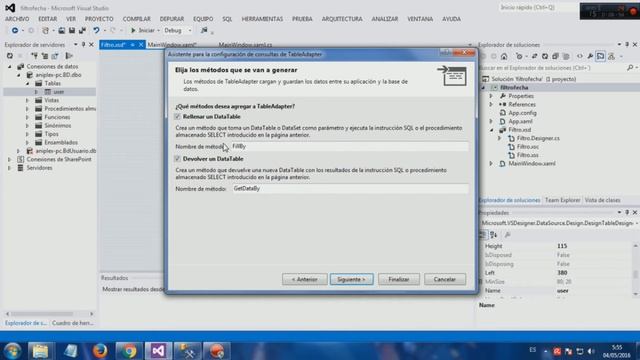
Task: Click the wrench properties icon in solution explorer
Action: coord(590,56)
